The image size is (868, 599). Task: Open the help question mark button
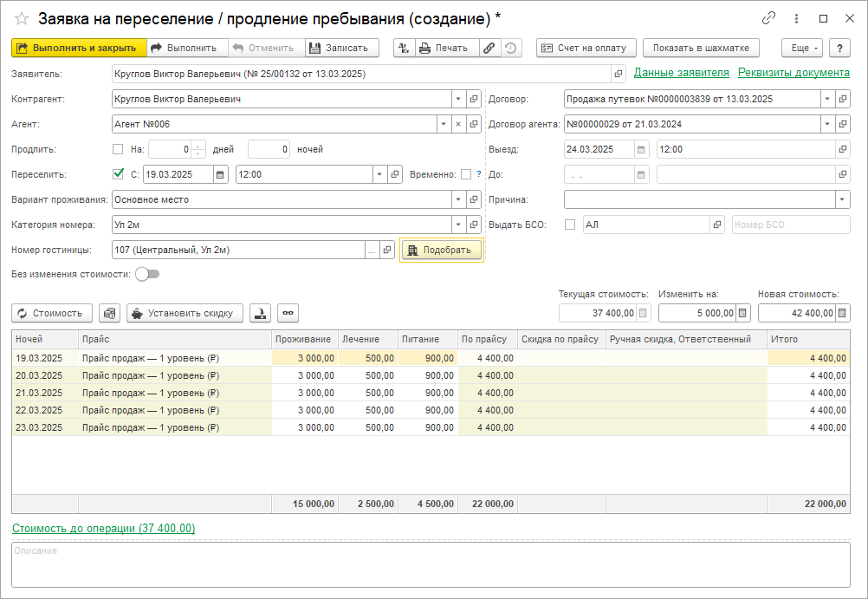pos(839,49)
